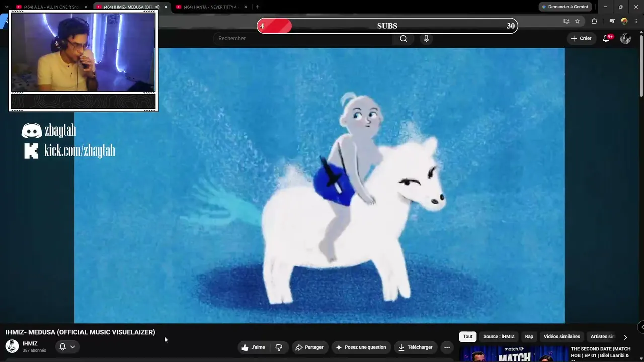The height and width of the screenshot is (362, 644).
Task: Open the more actions three-dot menu
Action: 447,347
